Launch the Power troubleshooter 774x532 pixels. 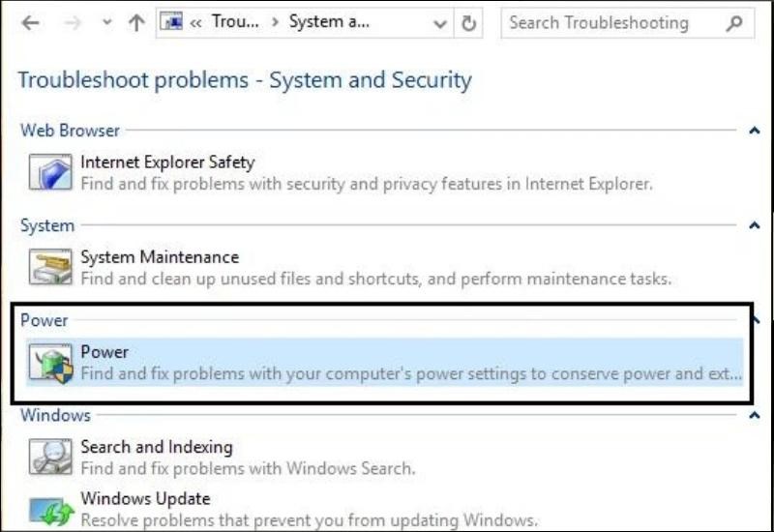[x=104, y=352]
